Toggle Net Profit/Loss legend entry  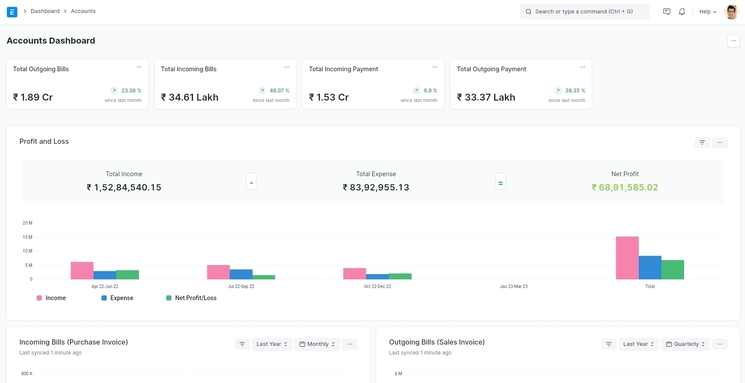point(191,298)
